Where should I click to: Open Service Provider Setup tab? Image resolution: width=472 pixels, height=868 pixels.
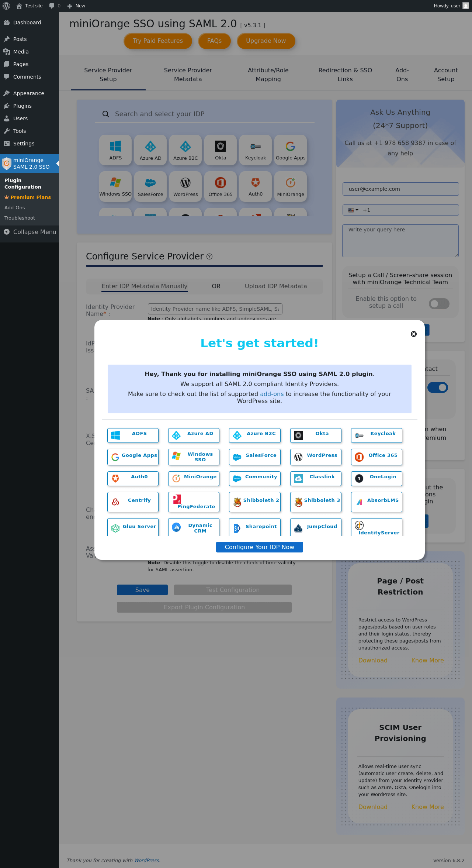point(108,75)
